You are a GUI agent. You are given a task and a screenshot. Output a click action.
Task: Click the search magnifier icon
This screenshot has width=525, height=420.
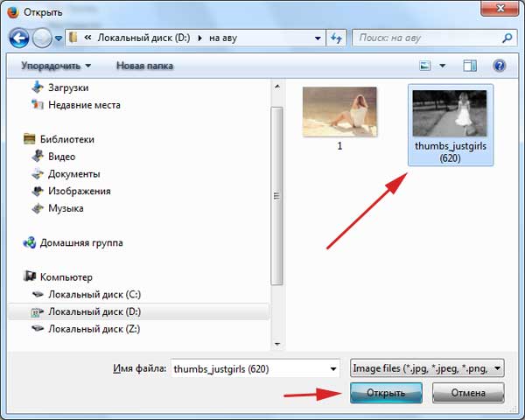click(507, 38)
